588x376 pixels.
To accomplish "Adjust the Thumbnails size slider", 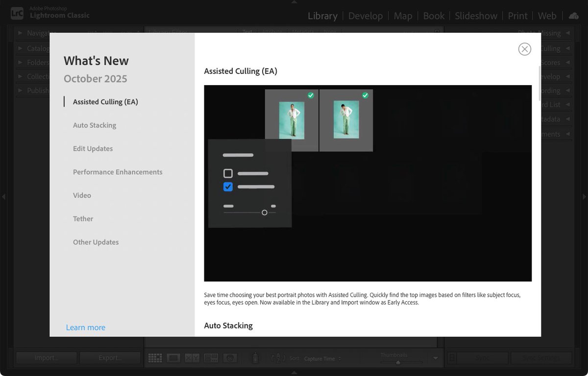I will tap(398, 362).
